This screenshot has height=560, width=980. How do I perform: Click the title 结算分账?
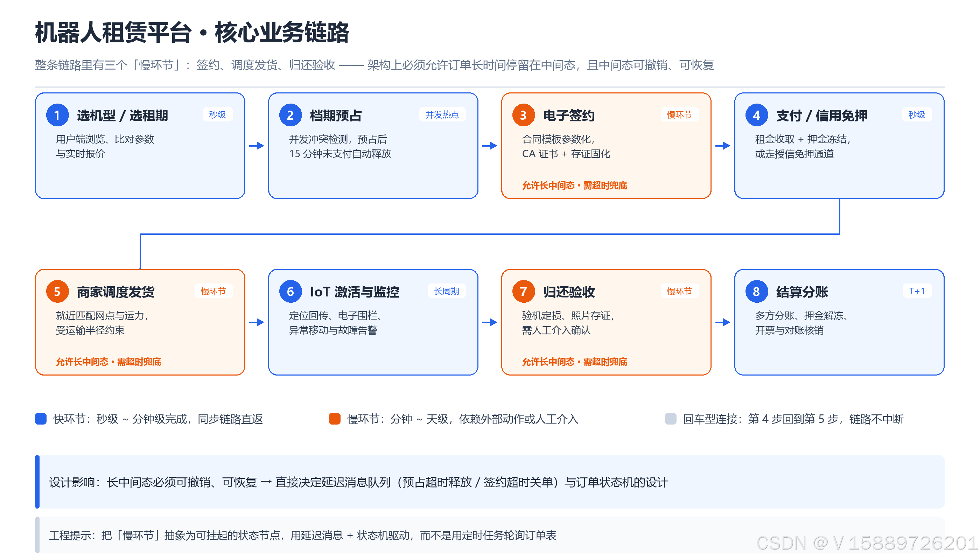click(802, 292)
